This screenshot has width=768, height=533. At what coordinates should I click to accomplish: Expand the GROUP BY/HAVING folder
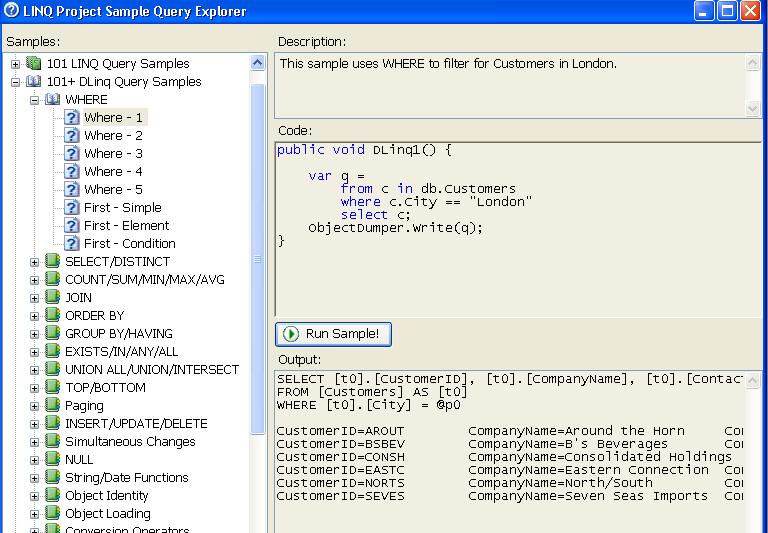pyautogui.click(x=34, y=335)
